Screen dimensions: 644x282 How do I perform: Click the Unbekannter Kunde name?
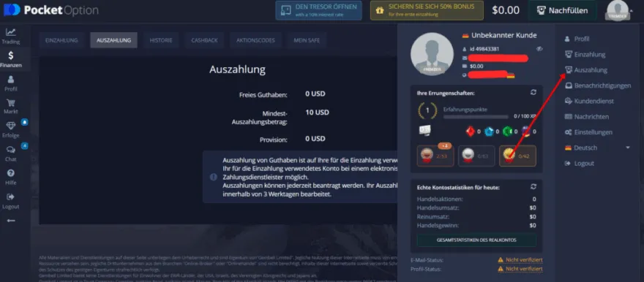[503, 35]
